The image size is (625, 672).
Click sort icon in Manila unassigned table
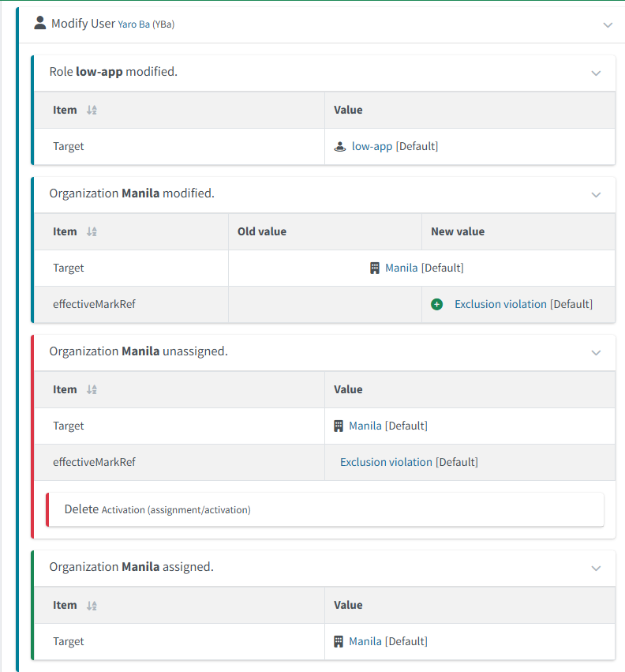92,390
